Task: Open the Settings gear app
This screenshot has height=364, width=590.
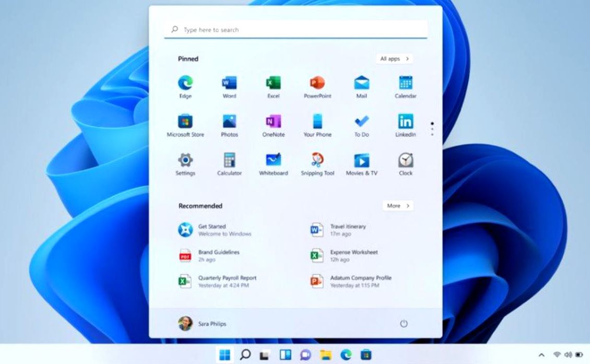Action: (x=185, y=164)
